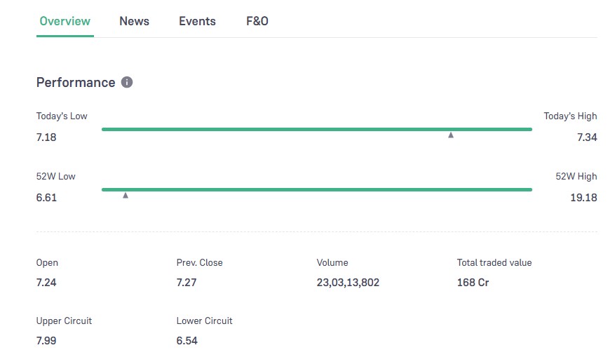Click the Performance section heading

pos(76,82)
